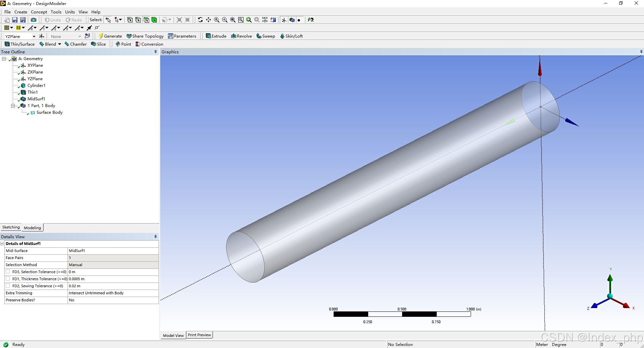
Task: Collapse the 1 Part, 1 Body node
Action: point(13,106)
